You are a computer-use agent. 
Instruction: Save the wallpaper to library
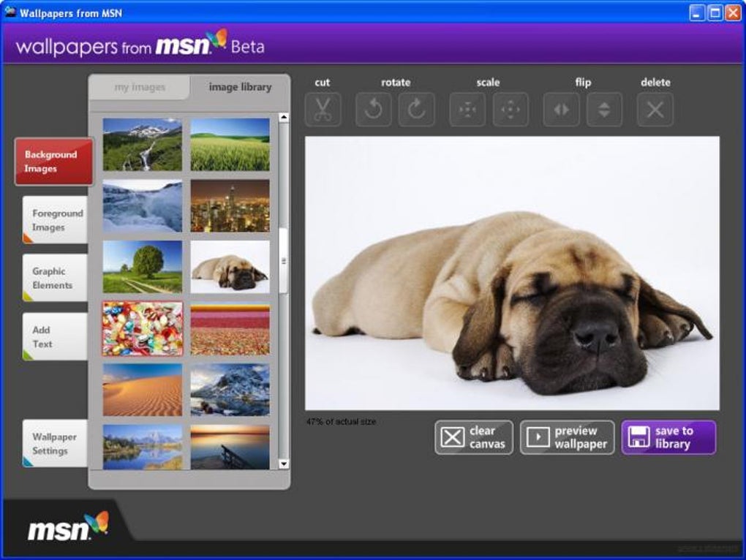[668, 437]
